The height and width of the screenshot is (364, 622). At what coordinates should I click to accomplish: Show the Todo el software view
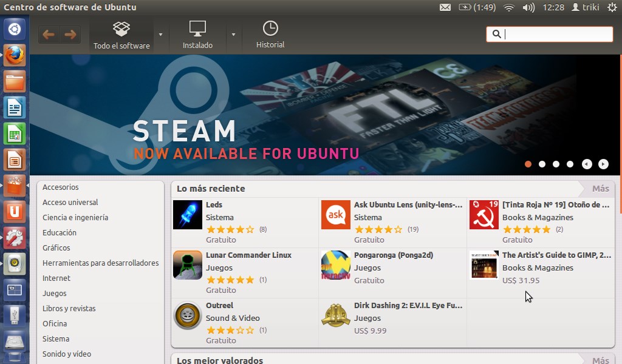[121, 35]
